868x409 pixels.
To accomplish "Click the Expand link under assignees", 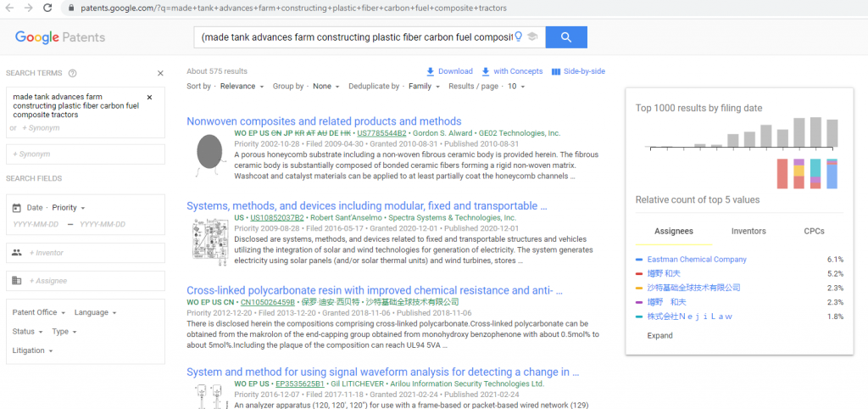I will (x=659, y=335).
